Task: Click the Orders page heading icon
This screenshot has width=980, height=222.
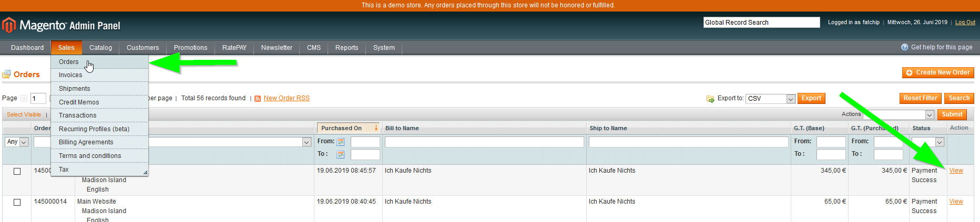Action: coord(6,75)
